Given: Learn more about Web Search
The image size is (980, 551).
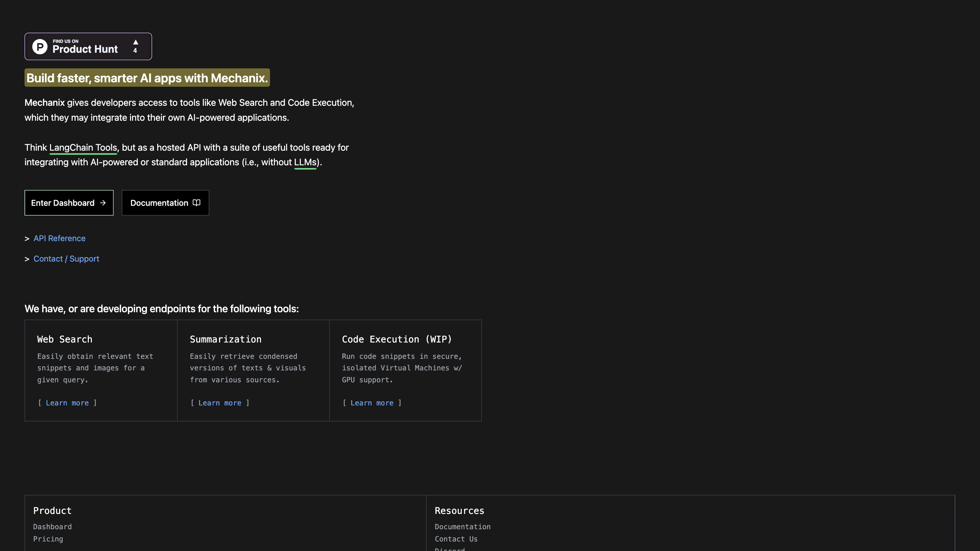Looking at the screenshot, I should (67, 403).
